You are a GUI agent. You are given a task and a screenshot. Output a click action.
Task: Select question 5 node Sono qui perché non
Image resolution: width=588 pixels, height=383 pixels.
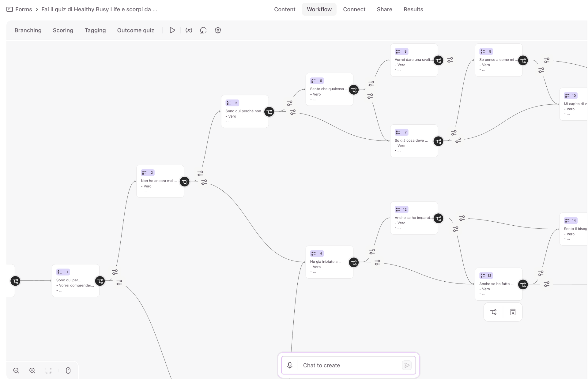pos(245,111)
